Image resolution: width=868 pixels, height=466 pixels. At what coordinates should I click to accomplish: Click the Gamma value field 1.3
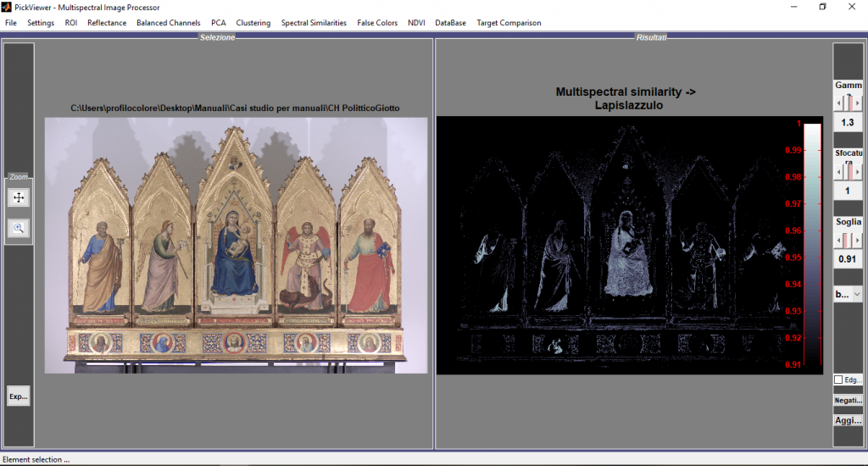(x=848, y=122)
